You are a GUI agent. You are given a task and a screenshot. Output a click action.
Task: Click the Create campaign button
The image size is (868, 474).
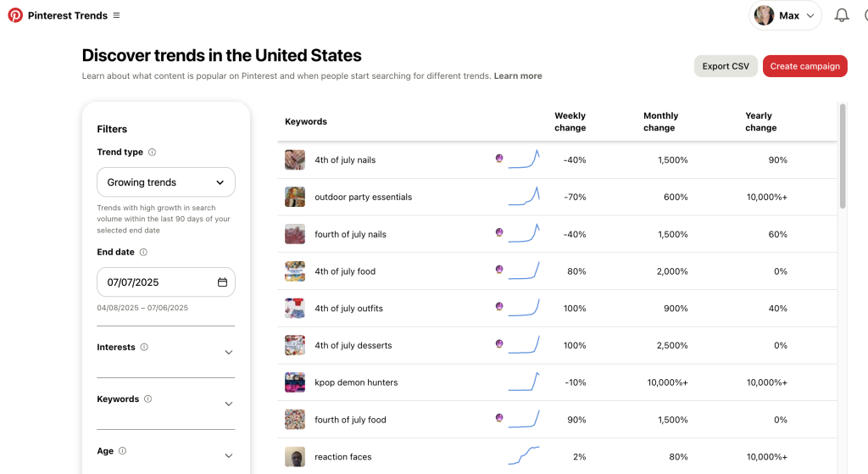(x=804, y=66)
